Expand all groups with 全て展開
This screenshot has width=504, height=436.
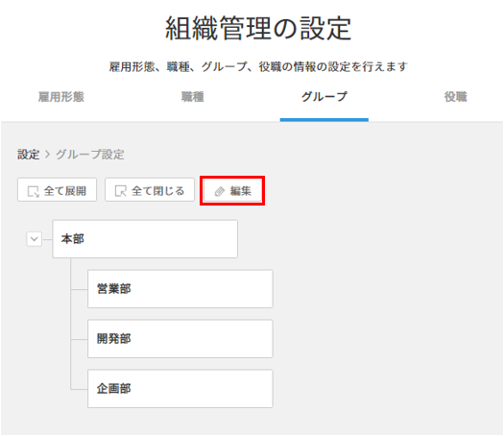click(x=57, y=190)
